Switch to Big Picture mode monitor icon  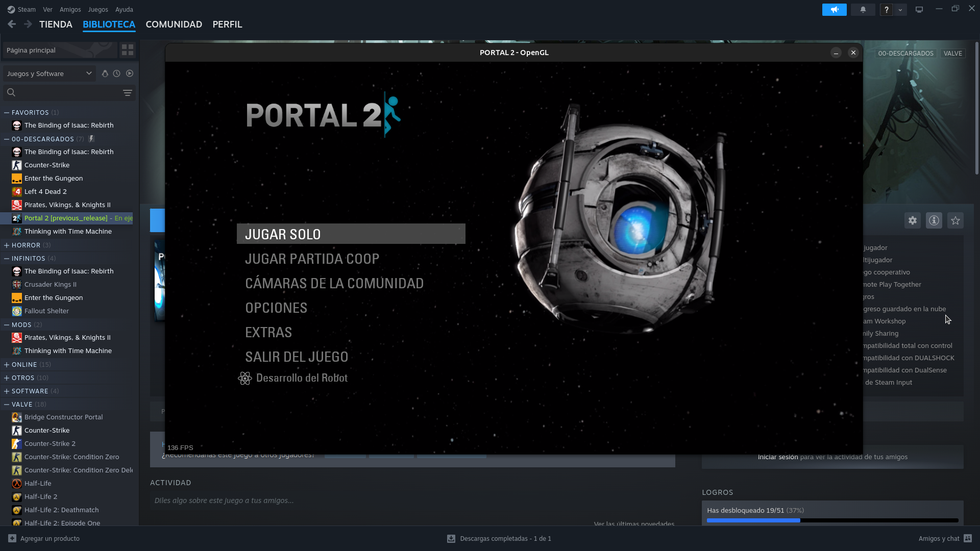[919, 10]
